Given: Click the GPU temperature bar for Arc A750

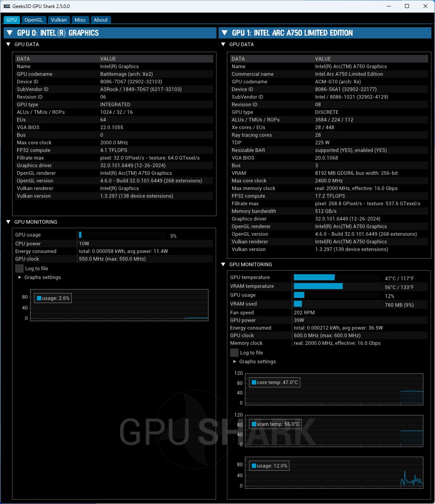Looking at the screenshot, I should (x=337, y=277).
